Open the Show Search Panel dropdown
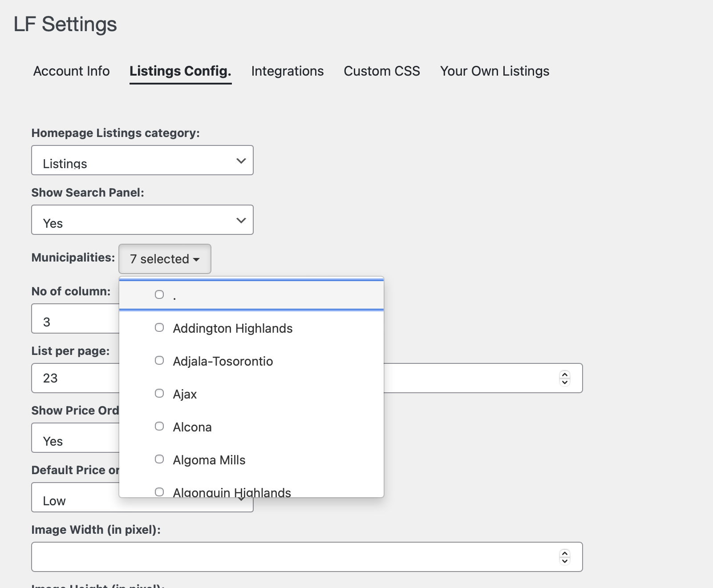Viewport: 713px width, 588px height. (x=142, y=220)
